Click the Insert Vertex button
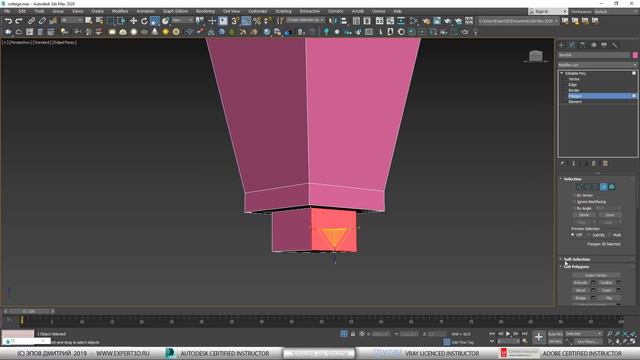Viewport: 640px width, 360px height. (x=596, y=276)
